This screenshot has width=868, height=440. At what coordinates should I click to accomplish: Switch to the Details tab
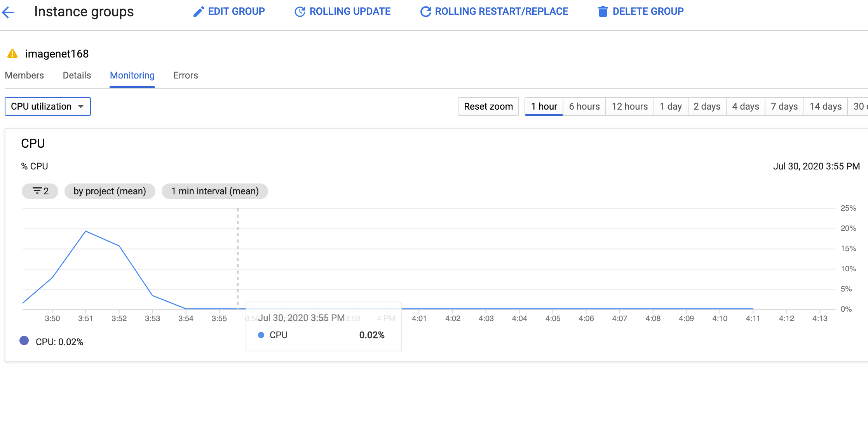coord(77,75)
